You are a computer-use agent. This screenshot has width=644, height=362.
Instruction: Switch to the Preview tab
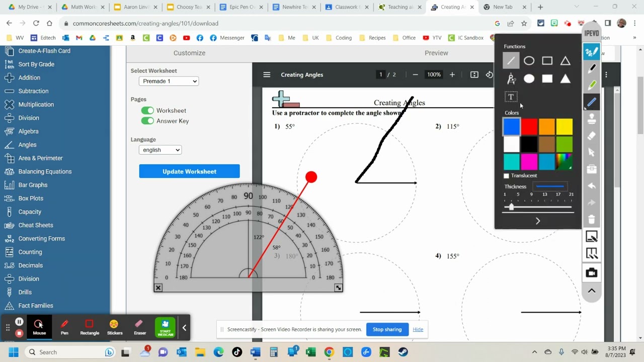(x=436, y=53)
